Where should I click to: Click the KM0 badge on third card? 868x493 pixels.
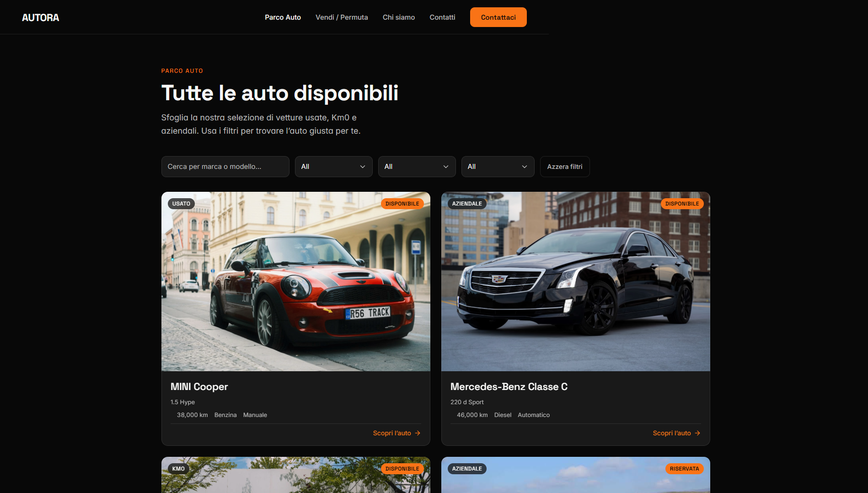178,469
